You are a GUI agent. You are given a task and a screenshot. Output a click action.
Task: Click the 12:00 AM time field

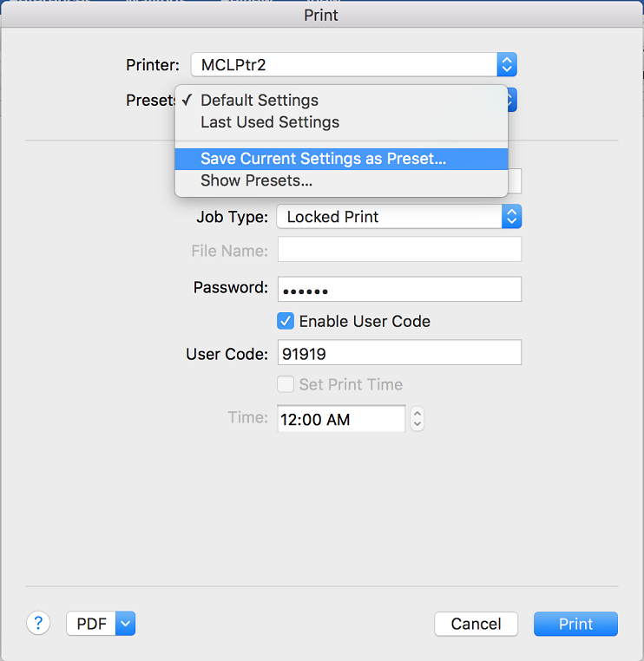click(341, 419)
